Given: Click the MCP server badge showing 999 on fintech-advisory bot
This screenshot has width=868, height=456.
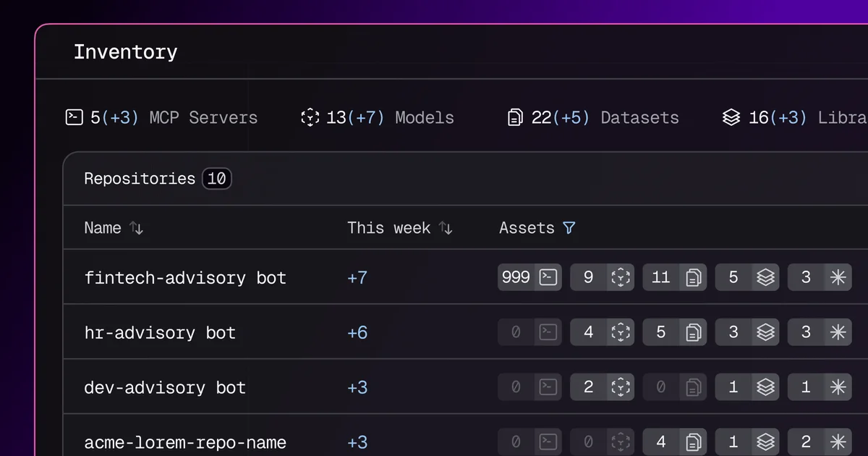Looking at the screenshot, I should tap(529, 277).
